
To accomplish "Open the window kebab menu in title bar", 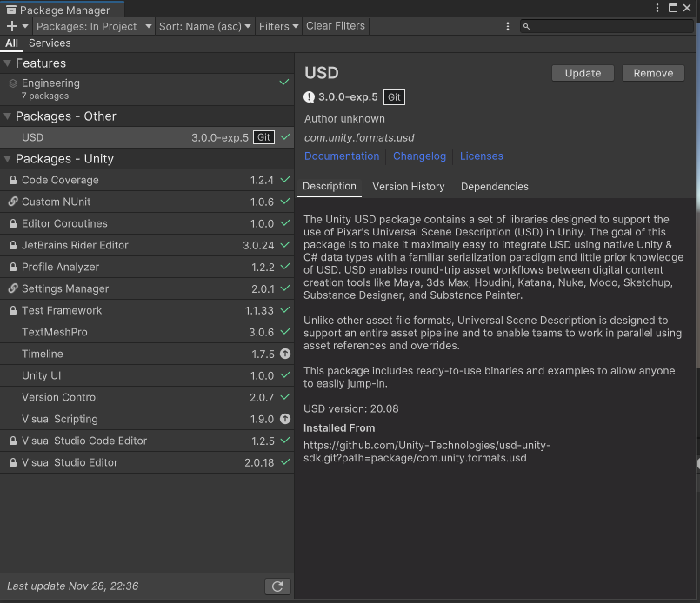I will click(657, 8).
